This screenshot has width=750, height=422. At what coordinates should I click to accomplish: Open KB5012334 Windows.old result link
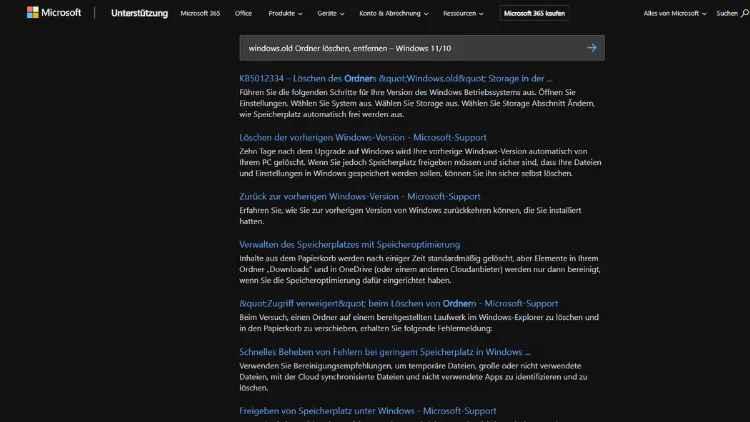click(x=396, y=78)
